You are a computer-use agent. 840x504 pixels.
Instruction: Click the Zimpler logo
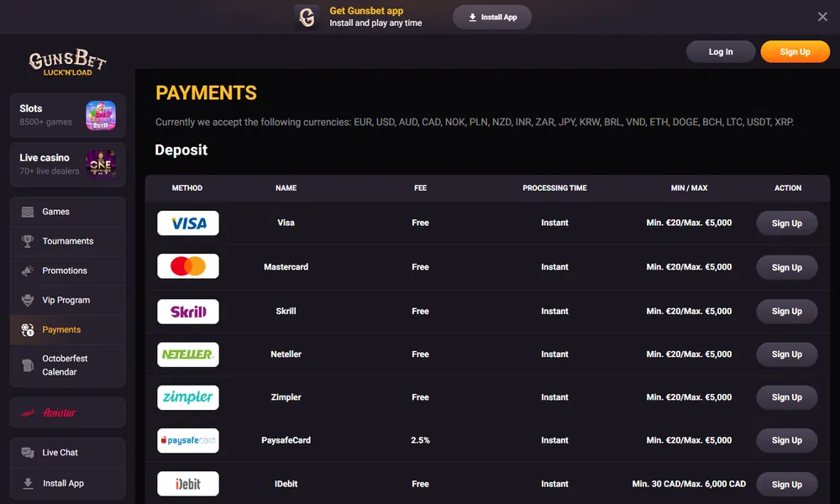tap(188, 397)
